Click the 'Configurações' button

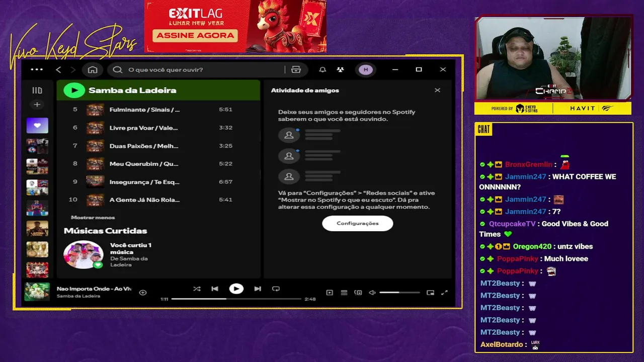(357, 223)
